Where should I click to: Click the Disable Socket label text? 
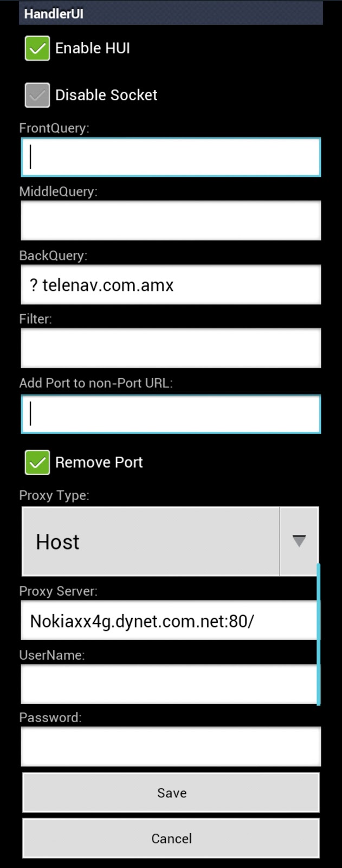[x=106, y=95]
